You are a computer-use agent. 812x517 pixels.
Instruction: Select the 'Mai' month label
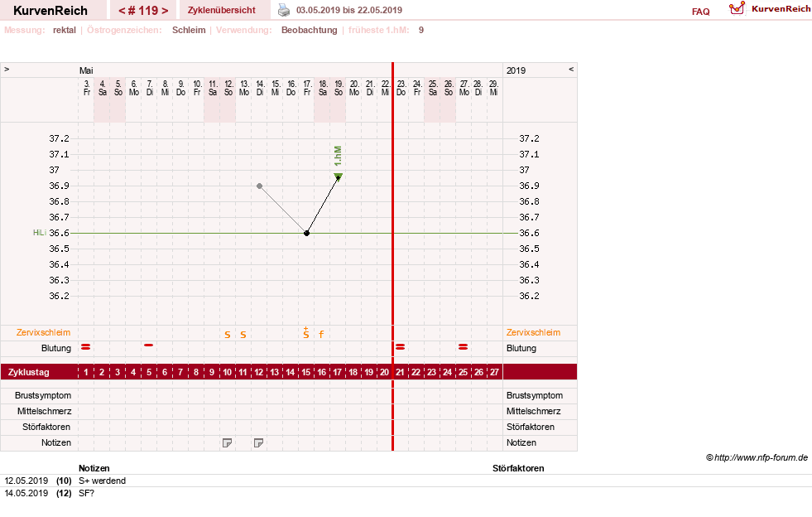click(x=86, y=70)
